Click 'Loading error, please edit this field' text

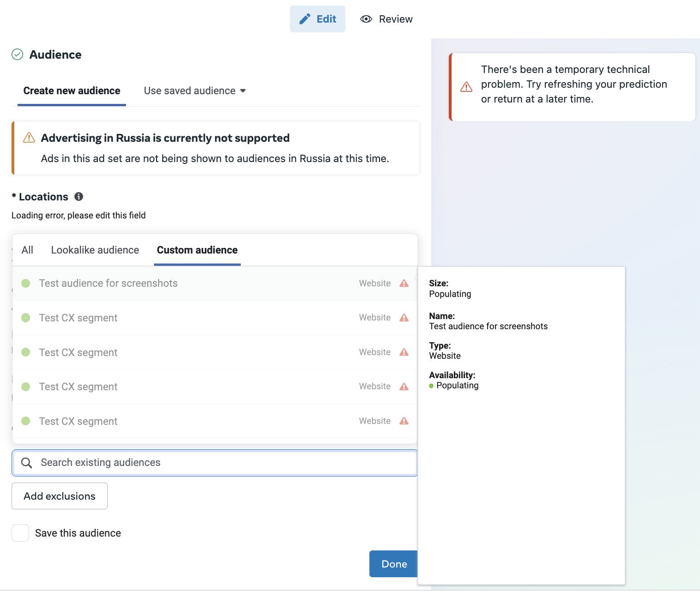[78, 215]
